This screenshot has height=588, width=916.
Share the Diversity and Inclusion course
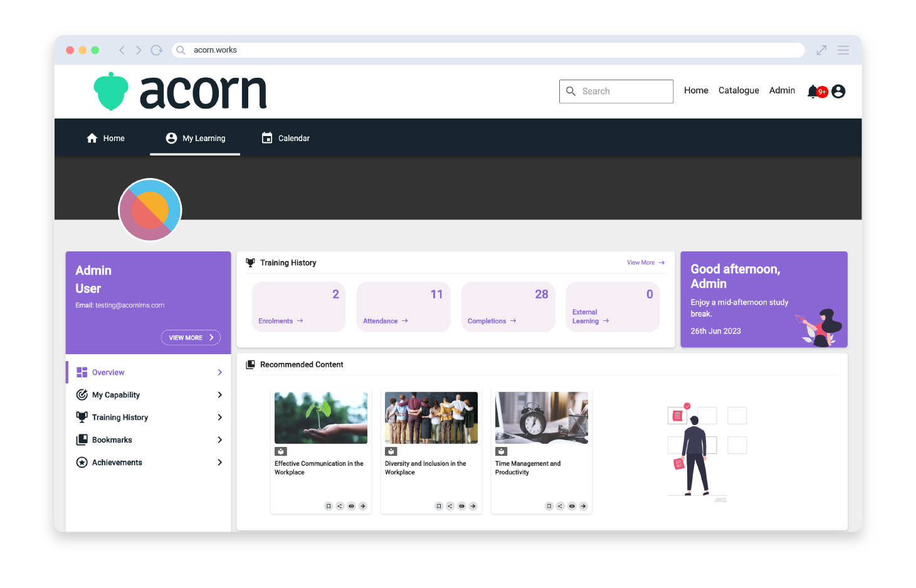coord(450,506)
